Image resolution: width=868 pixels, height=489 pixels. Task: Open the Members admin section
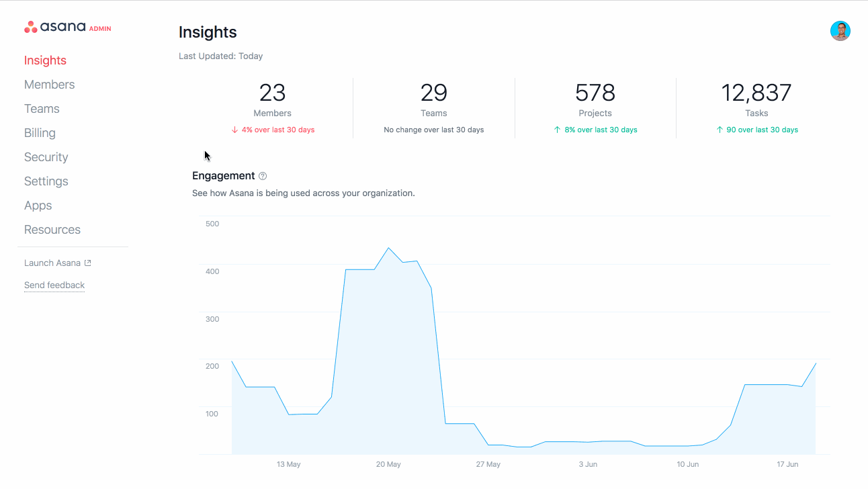coord(49,84)
